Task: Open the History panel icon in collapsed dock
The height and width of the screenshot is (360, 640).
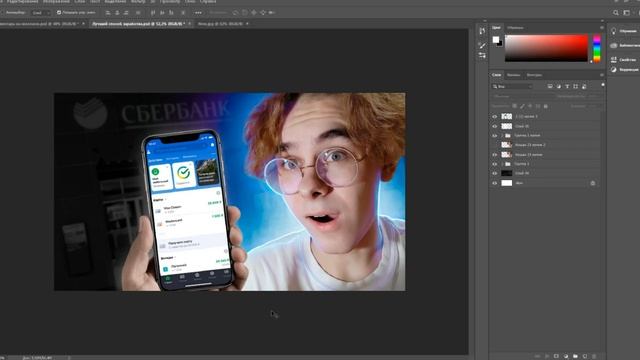Action: (482, 31)
